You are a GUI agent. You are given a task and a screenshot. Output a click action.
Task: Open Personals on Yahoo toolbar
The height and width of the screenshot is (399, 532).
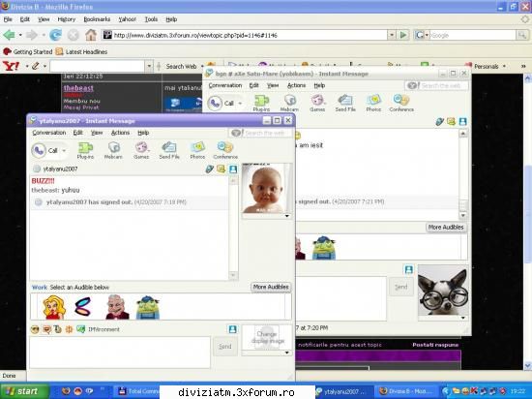[486, 66]
